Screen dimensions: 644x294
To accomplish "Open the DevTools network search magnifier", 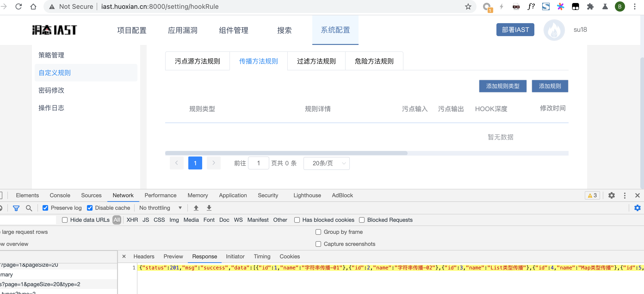I will tap(29, 208).
